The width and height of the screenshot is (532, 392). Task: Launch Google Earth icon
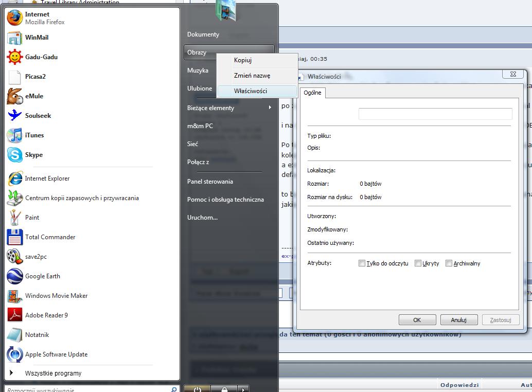click(14, 276)
